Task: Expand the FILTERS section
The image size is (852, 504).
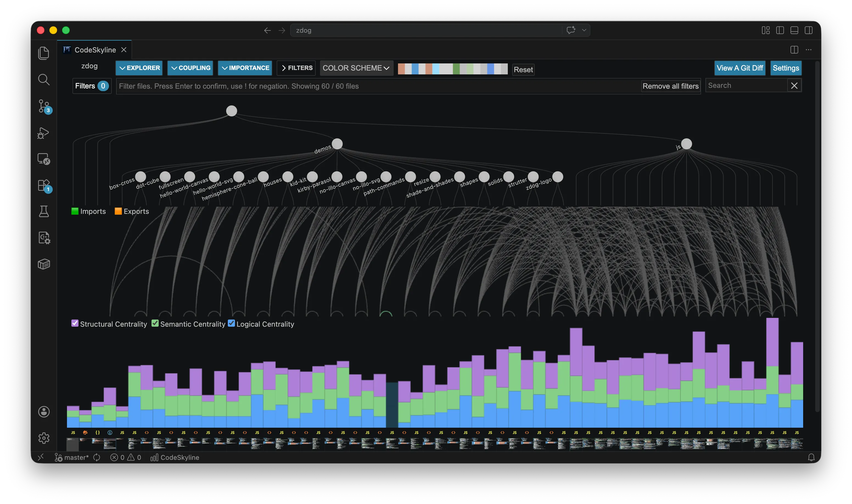Action: [x=296, y=68]
